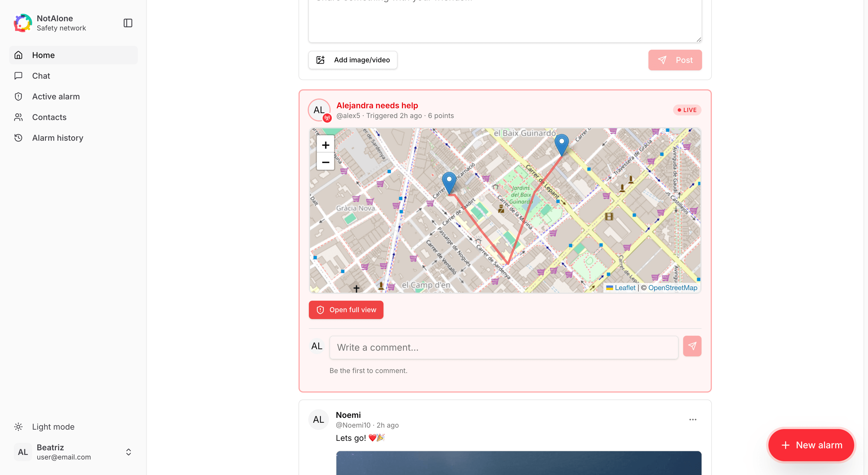Collapse the sidebar with the panel icon
868x475 pixels.
coord(128,23)
